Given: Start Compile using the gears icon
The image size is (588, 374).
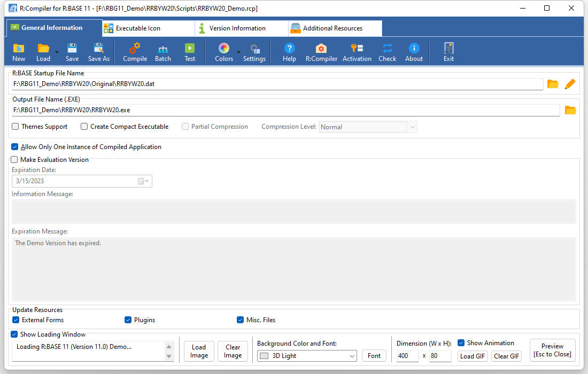Looking at the screenshot, I should click(x=135, y=48).
